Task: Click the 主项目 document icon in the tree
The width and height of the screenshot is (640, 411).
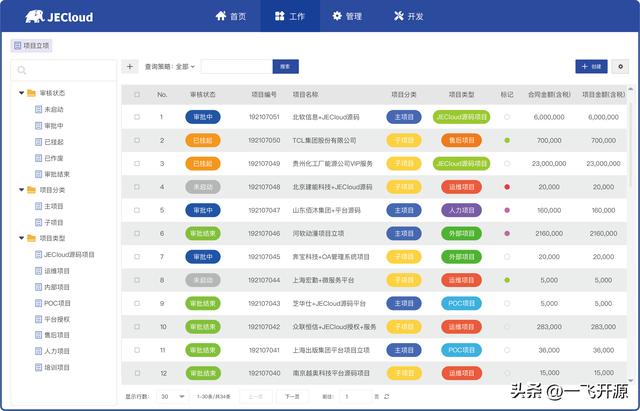Action: (38, 206)
